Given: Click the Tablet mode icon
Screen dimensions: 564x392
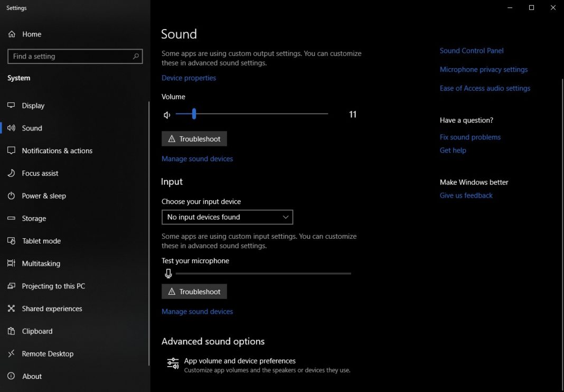Looking at the screenshot, I should pos(12,241).
